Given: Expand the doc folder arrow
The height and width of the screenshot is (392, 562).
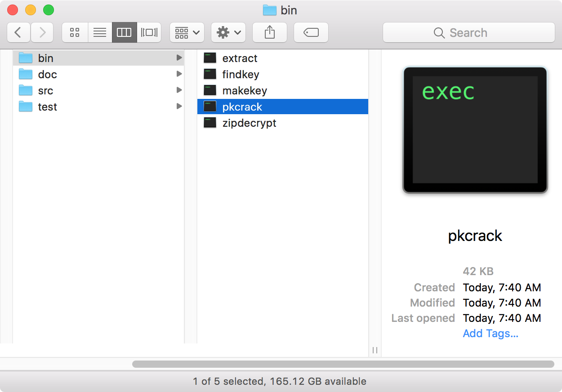Looking at the screenshot, I should (x=179, y=74).
